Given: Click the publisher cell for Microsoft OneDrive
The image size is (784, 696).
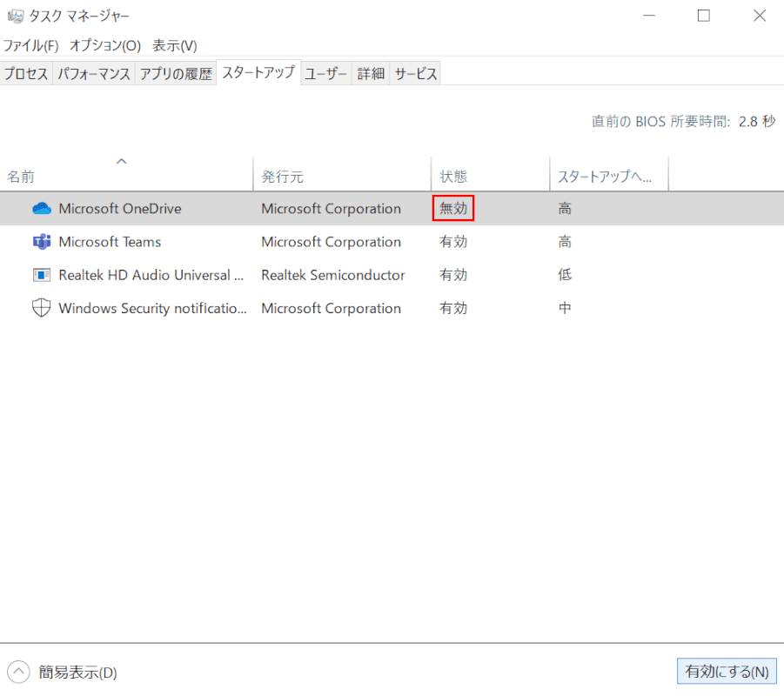Looking at the screenshot, I should pyautogui.click(x=331, y=209).
